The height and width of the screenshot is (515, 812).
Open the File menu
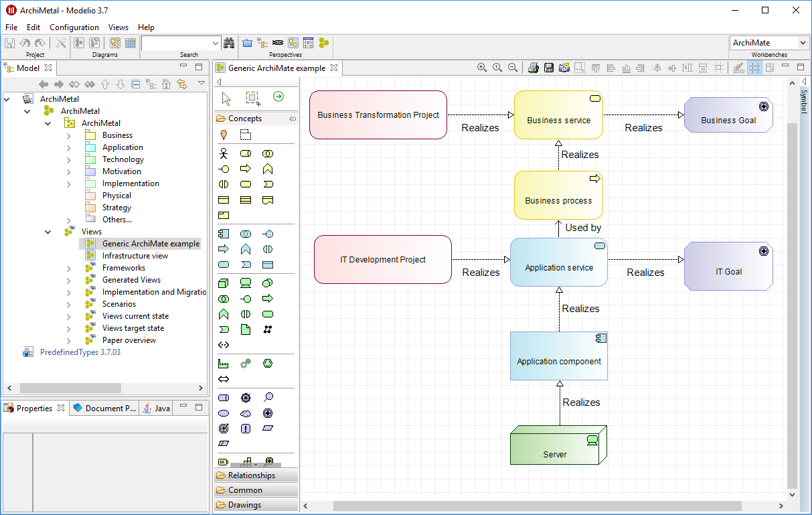point(11,27)
